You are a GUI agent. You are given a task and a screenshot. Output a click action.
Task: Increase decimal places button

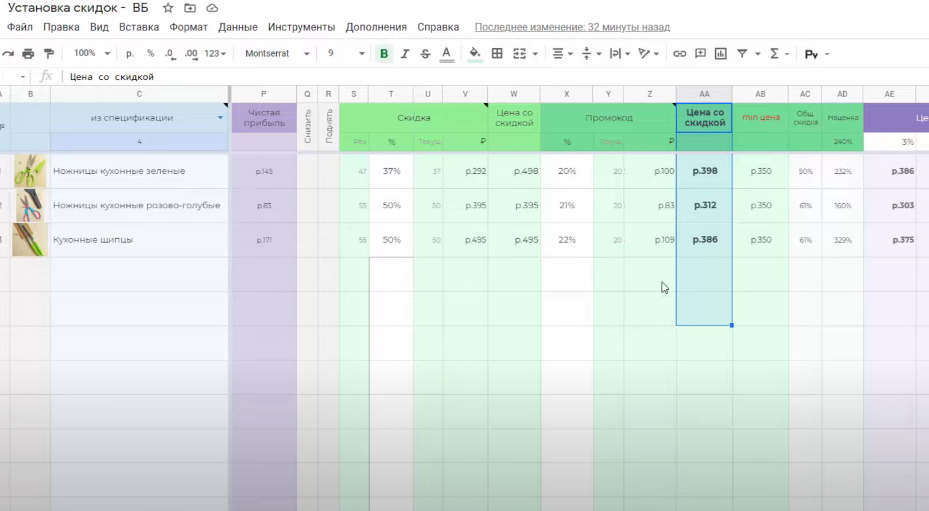point(191,54)
